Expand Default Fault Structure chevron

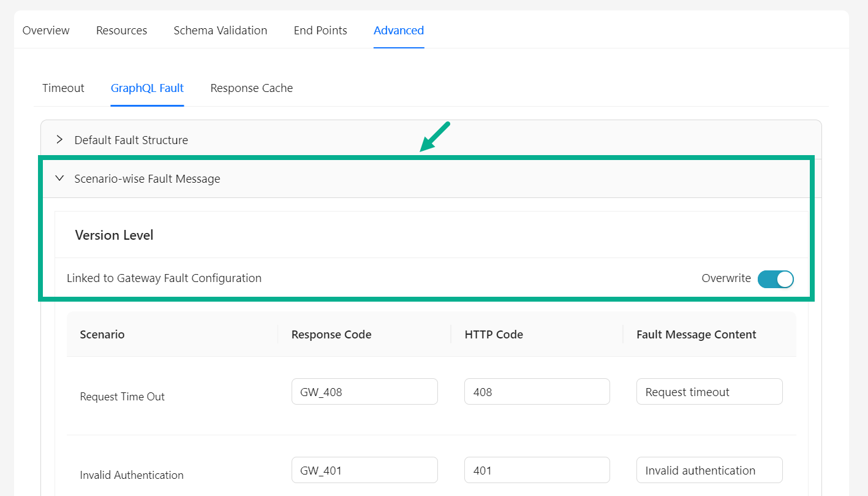pos(59,140)
